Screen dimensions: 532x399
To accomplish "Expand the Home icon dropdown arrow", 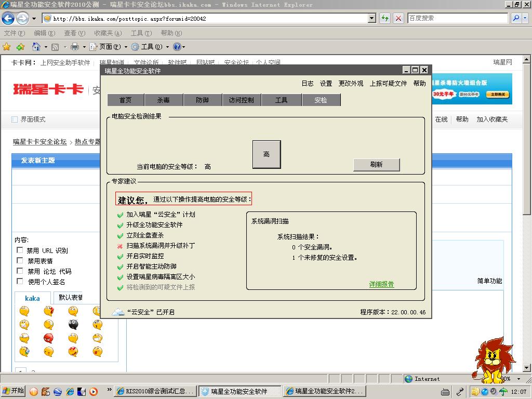I will pos(46,47).
